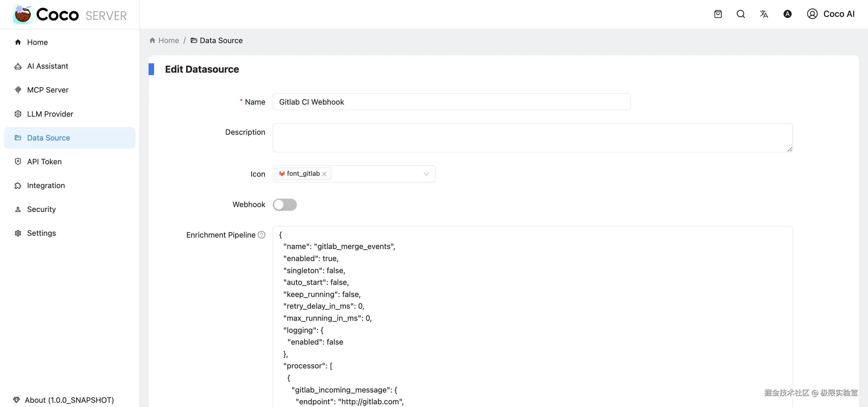The height and width of the screenshot is (407, 868).
Task: Click the language translation icon
Action: 763,14
